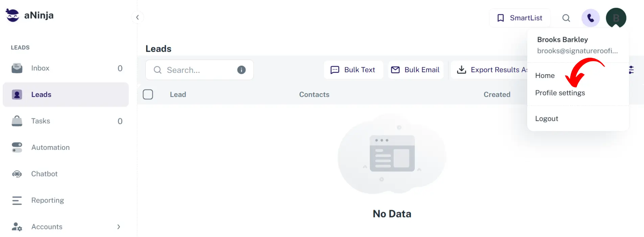Open the filter settings sliders icon
This screenshot has height=237, width=644.
coord(631,70)
